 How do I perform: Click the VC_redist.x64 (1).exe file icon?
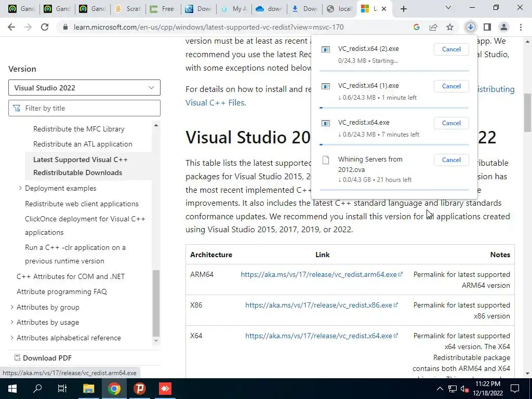pos(326,86)
